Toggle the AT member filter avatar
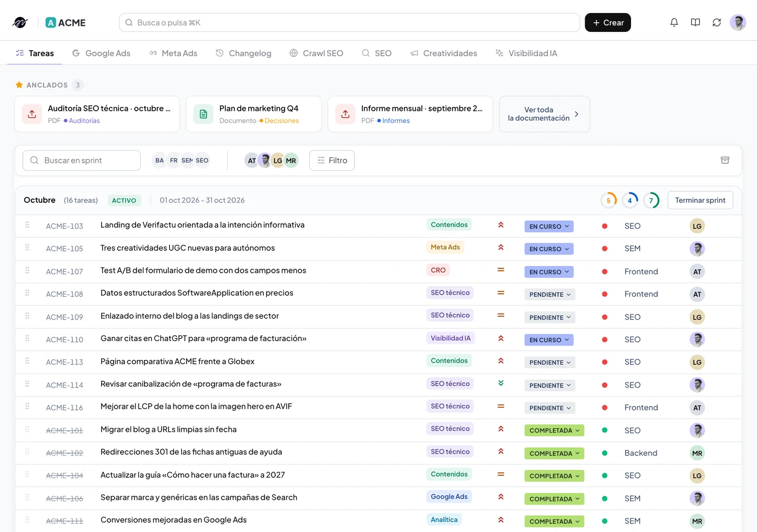This screenshot has width=757, height=532. coord(251,161)
